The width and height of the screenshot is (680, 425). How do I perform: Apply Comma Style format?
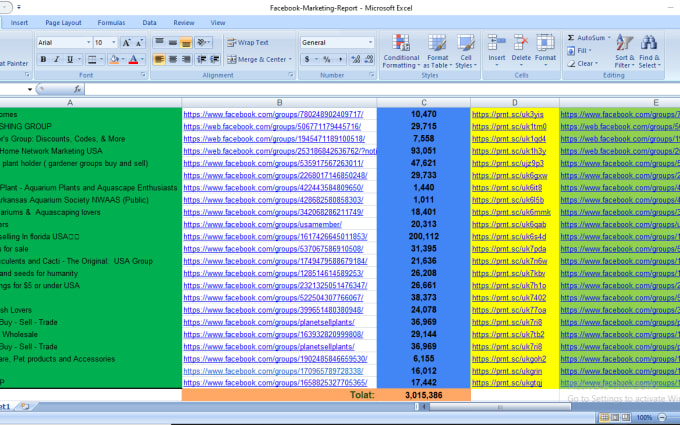pos(340,59)
